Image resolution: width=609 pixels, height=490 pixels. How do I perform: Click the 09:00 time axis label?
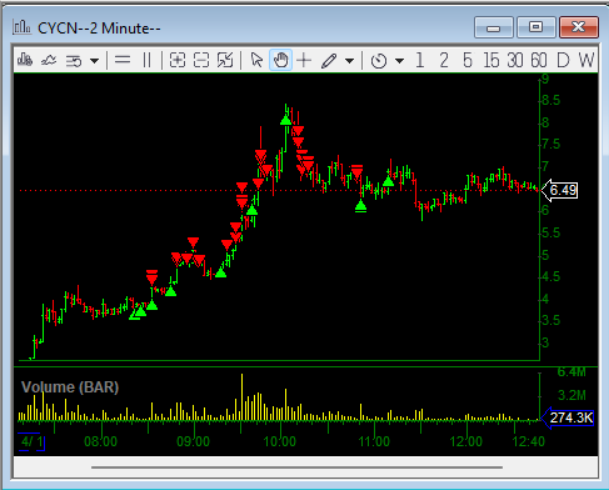(x=193, y=441)
